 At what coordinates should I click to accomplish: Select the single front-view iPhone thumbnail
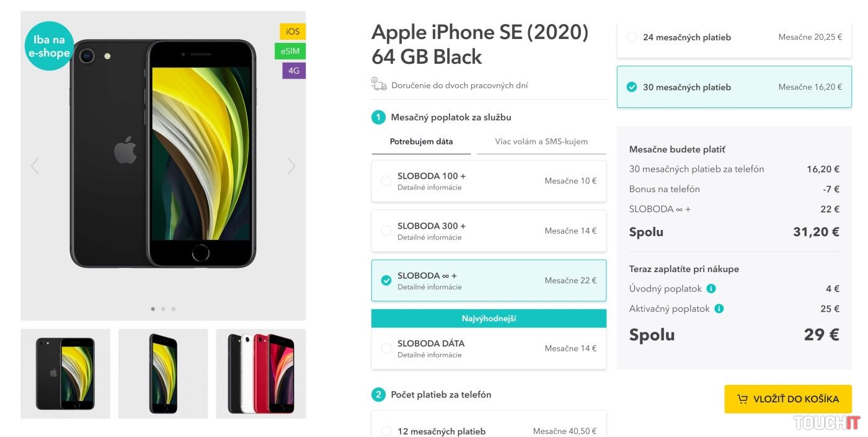point(163,374)
